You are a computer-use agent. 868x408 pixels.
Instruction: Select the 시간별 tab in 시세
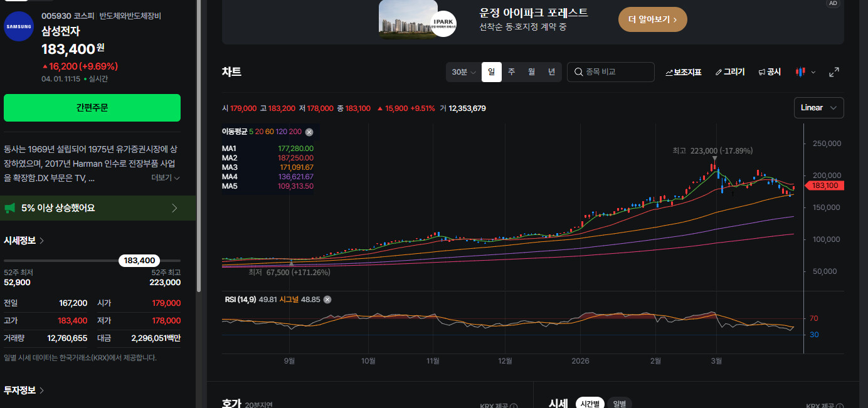tap(589, 404)
